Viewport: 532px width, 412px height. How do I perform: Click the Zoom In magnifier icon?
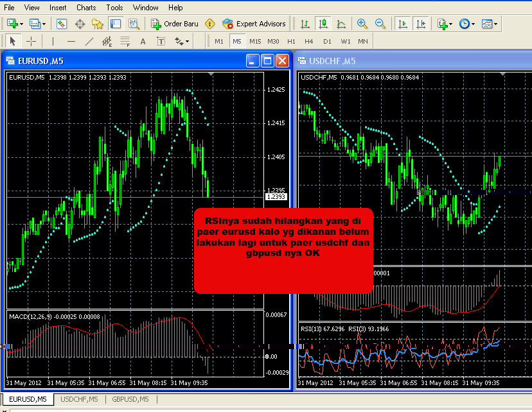tap(362, 24)
